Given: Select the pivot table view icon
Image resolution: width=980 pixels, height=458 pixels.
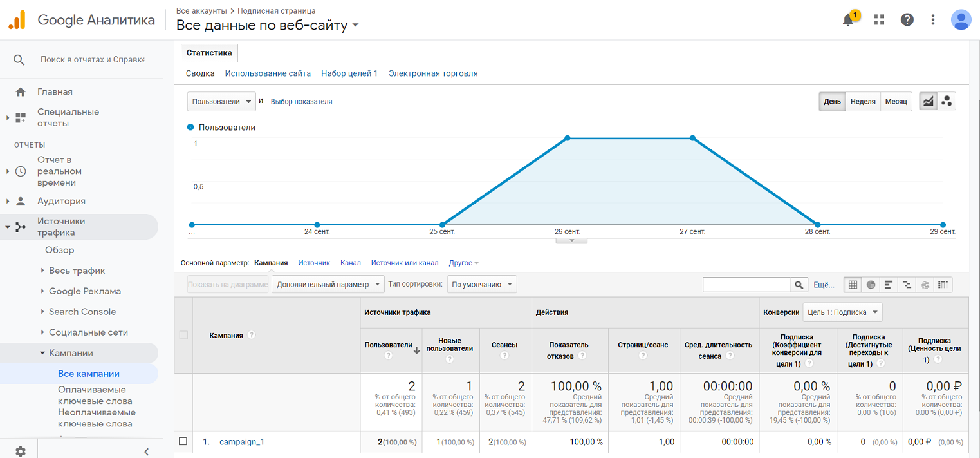Looking at the screenshot, I should point(943,285).
